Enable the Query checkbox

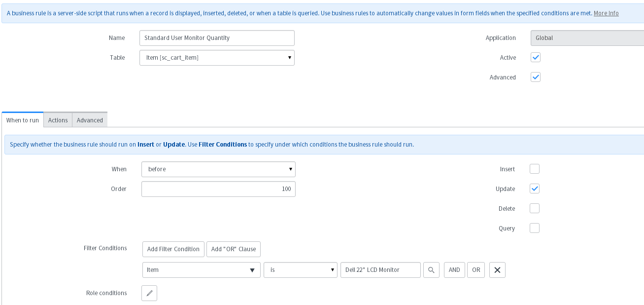click(535, 228)
